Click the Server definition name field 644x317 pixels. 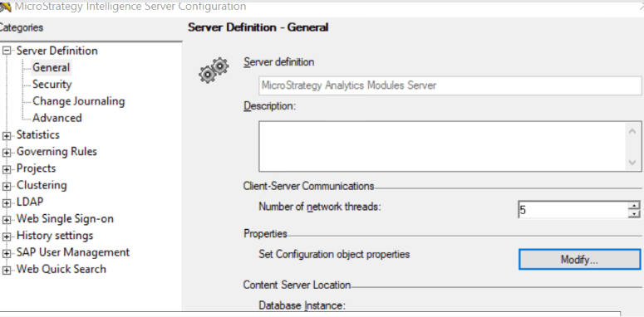click(450, 85)
